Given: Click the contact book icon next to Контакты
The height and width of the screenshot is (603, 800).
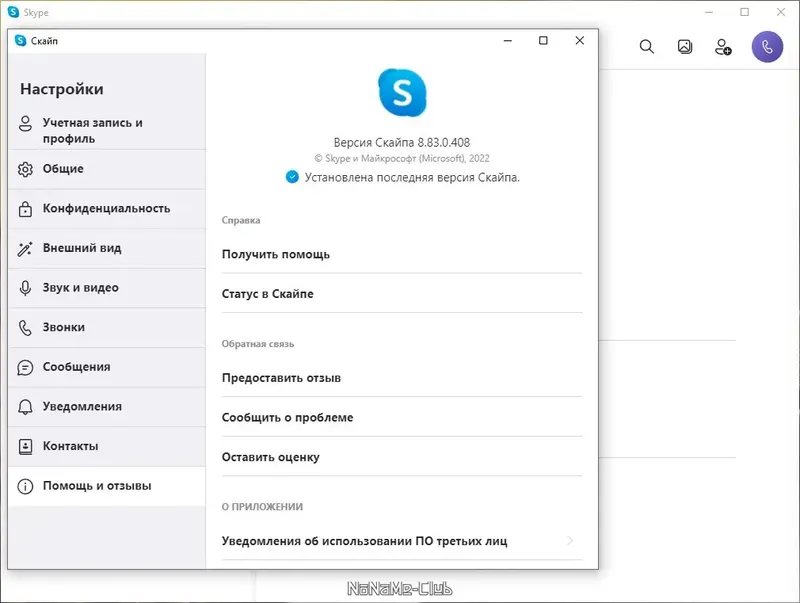Looking at the screenshot, I should point(25,446).
